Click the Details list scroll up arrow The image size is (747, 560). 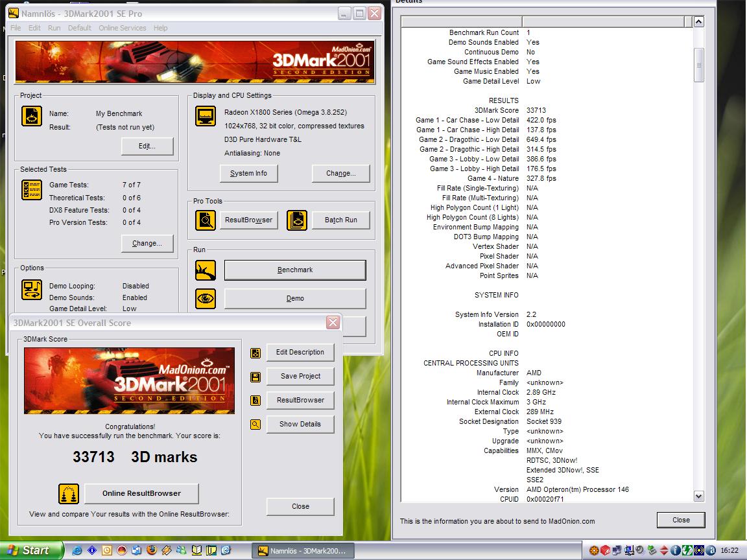coord(699,21)
